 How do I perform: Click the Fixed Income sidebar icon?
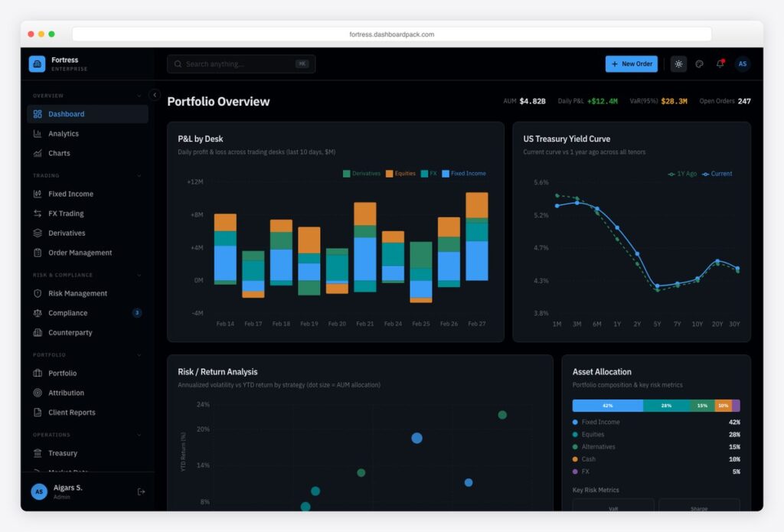point(38,194)
